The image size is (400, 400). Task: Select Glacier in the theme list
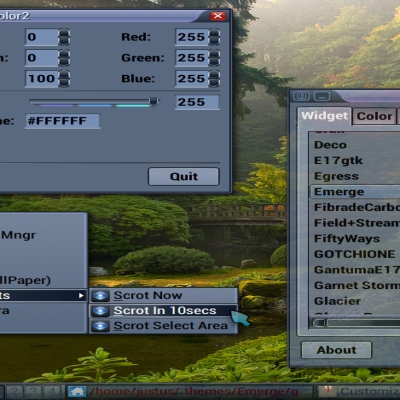[355, 301]
